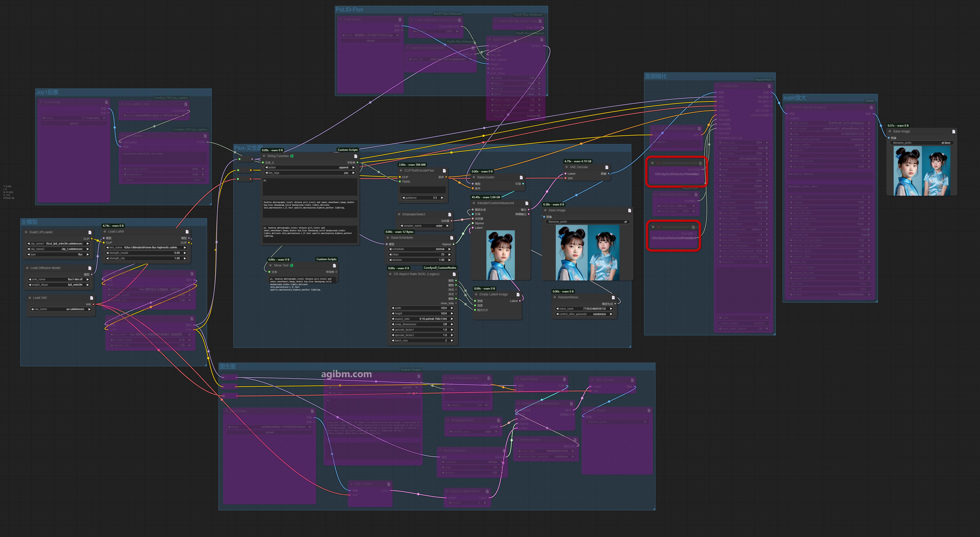
Task: Click the CLIPTextEncodeFlux document icon in Flux-文生图 group
Action: click(444, 170)
